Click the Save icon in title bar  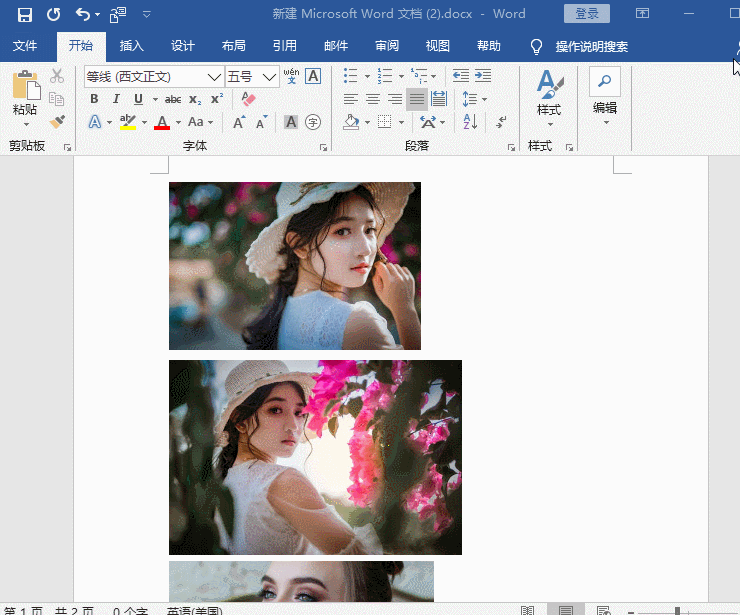(25, 14)
